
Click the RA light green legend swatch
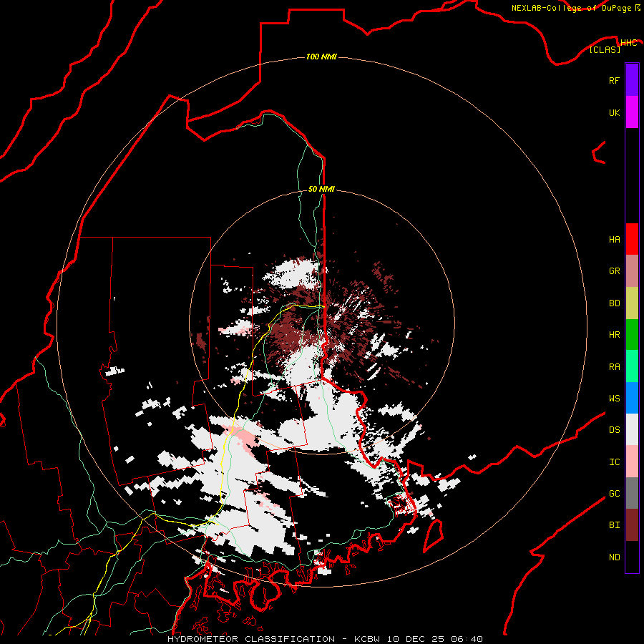(x=632, y=366)
